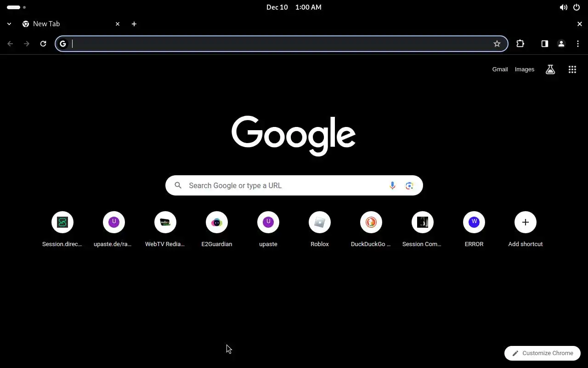The height and width of the screenshot is (368, 588).
Task: Go forward using the forward arrow
Action: pos(27,44)
